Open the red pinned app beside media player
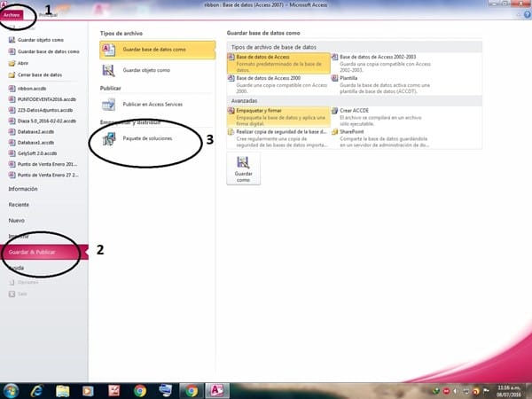This screenshot has width=532, height=399. (x=114, y=391)
